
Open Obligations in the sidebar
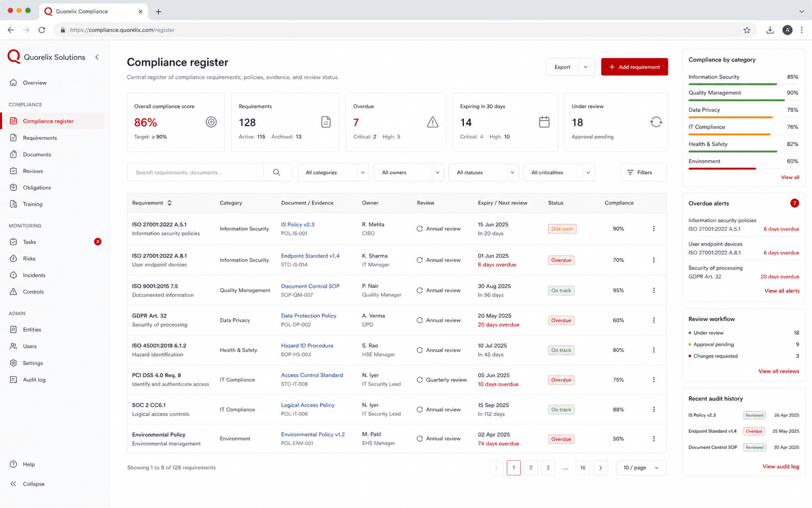(37, 188)
